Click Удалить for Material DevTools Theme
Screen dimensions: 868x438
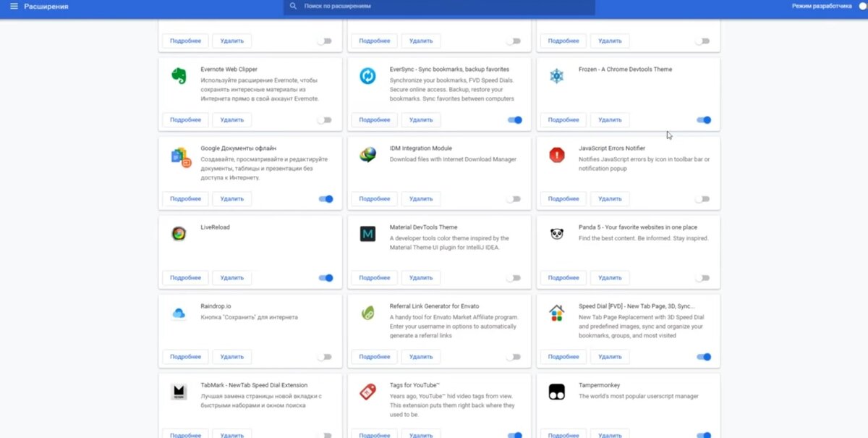[421, 278]
